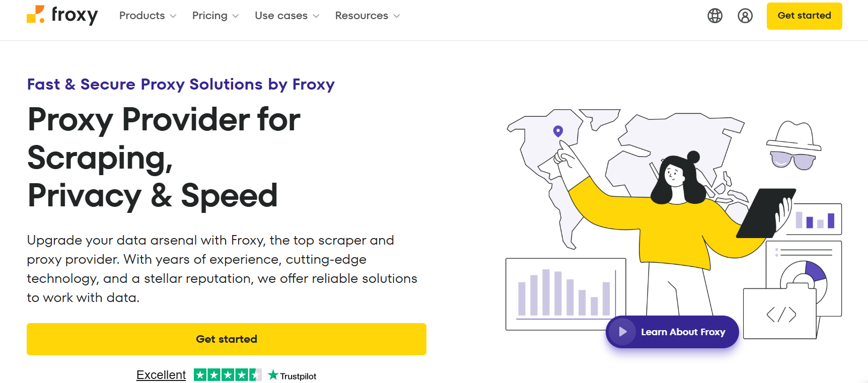Click yellow Get started header button
This screenshot has width=868, height=383.
(x=804, y=16)
